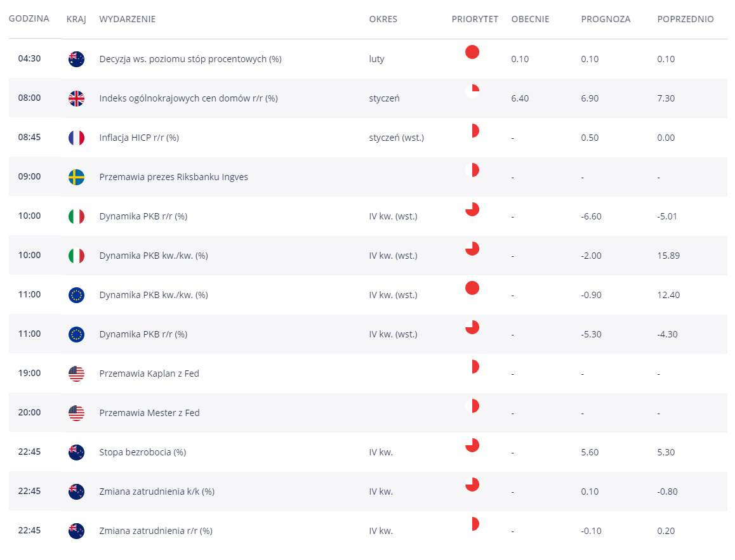Click Swedish flag in Riksbank speech row
This screenshot has width=735, height=560.
pyautogui.click(x=76, y=177)
